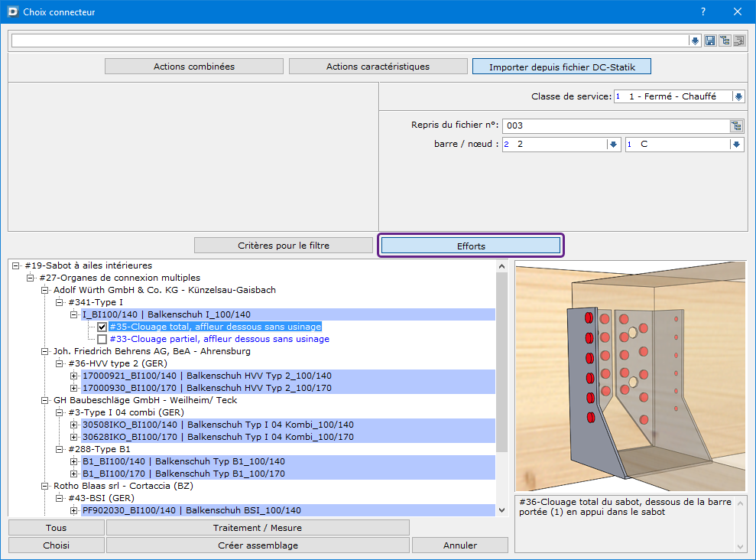The width and height of the screenshot is (756, 560).
Task: Open the 'Classe de service' dropdown
Action: [738, 97]
